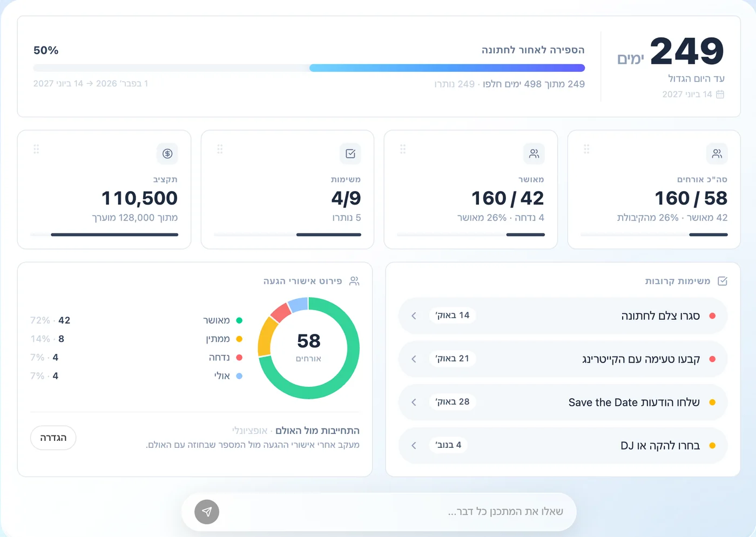Grab the drag handle on מאושר card
This screenshot has width=756, height=537.
tap(403, 149)
